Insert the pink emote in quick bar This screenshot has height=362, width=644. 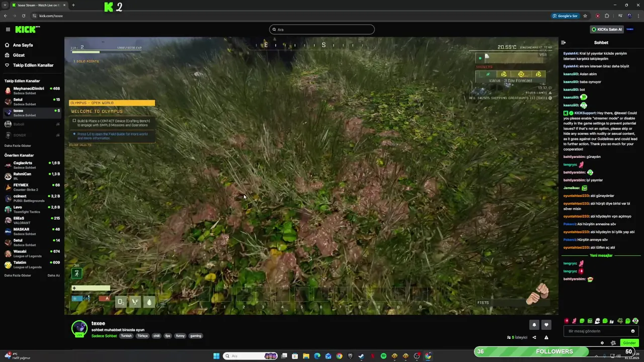point(574,321)
